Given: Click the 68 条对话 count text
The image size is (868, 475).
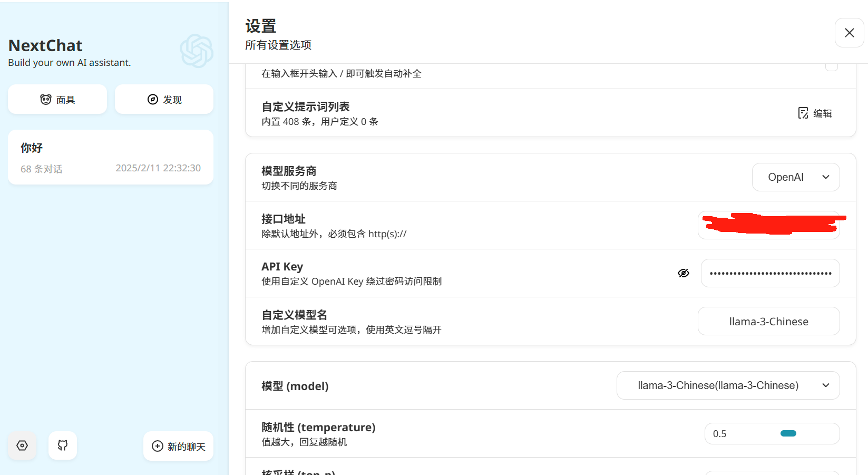Looking at the screenshot, I should click(42, 169).
